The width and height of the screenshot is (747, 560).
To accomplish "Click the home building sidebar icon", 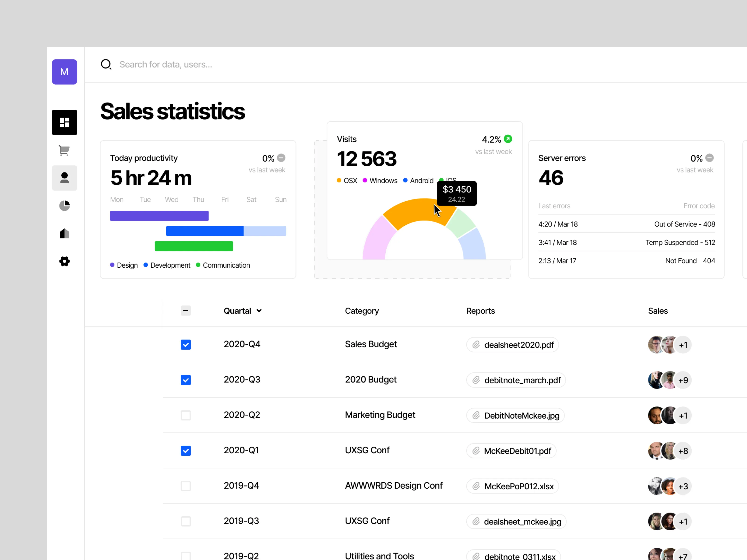I will coord(64,233).
